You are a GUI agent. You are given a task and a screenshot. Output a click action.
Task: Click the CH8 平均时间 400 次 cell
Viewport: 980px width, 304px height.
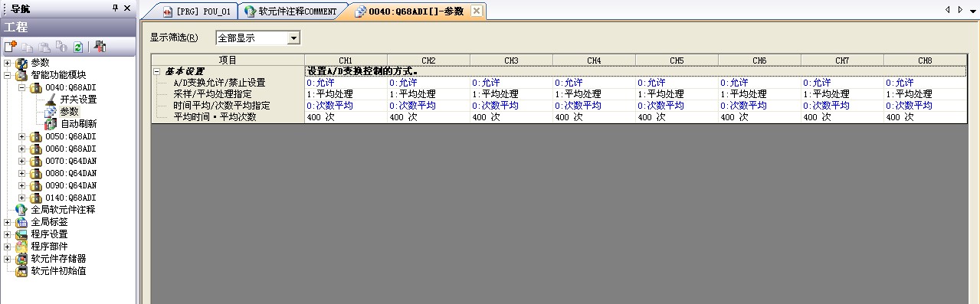pyautogui.click(x=925, y=117)
